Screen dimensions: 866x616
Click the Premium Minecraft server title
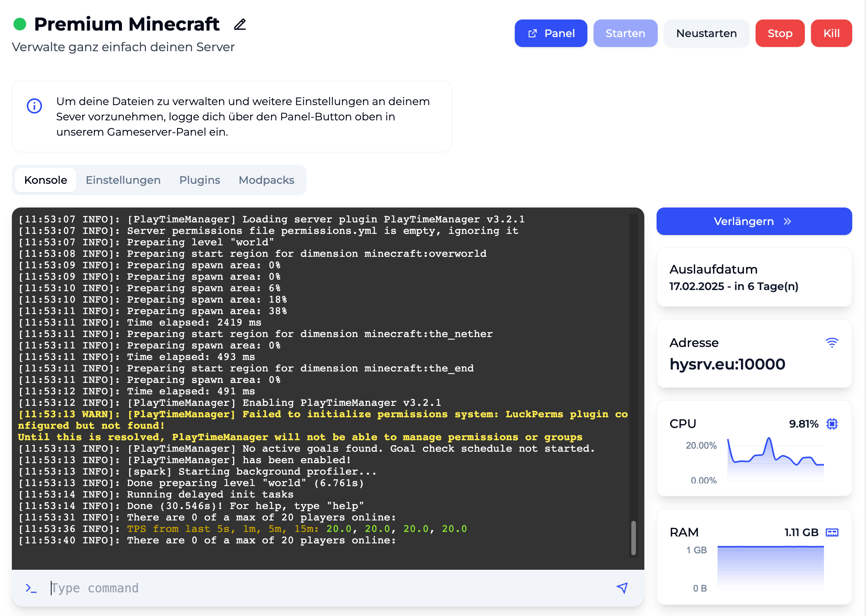(126, 24)
